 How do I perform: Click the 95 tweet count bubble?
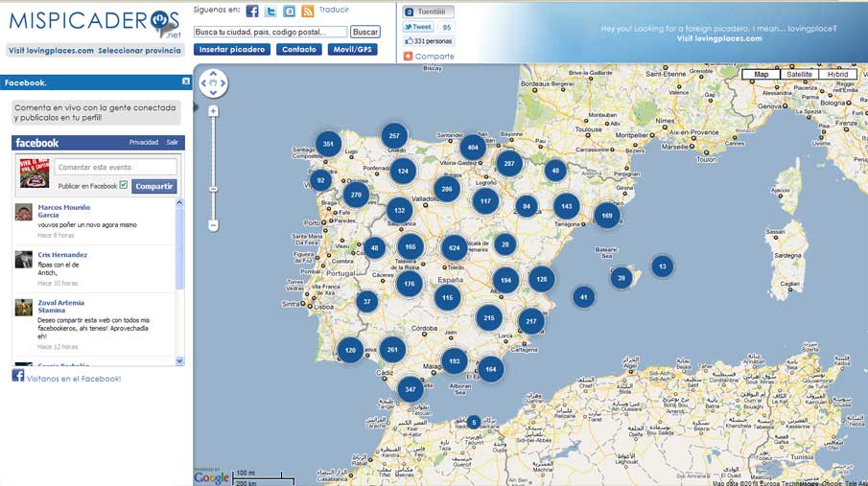447,27
